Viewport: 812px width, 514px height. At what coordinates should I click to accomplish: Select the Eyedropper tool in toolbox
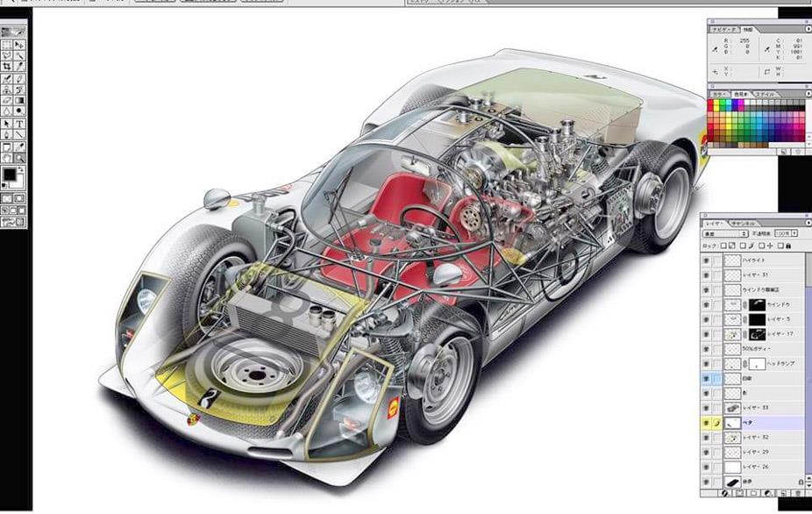point(19,147)
